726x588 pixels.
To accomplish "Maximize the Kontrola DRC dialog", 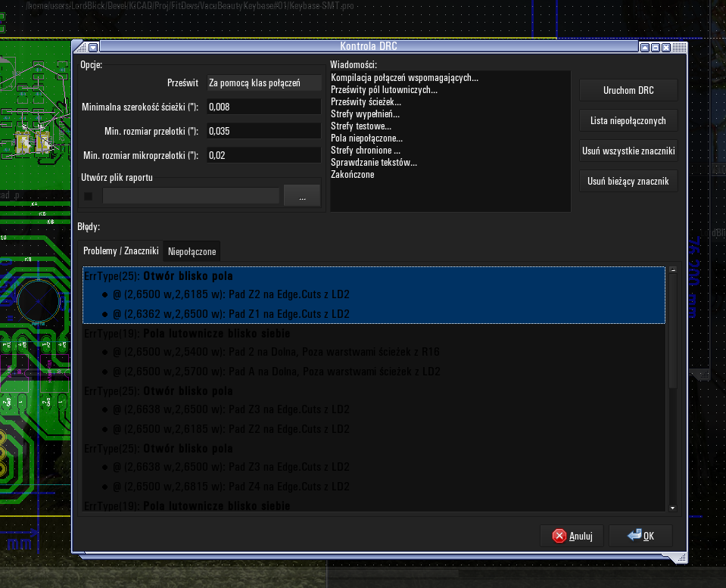I will pos(655,47).
